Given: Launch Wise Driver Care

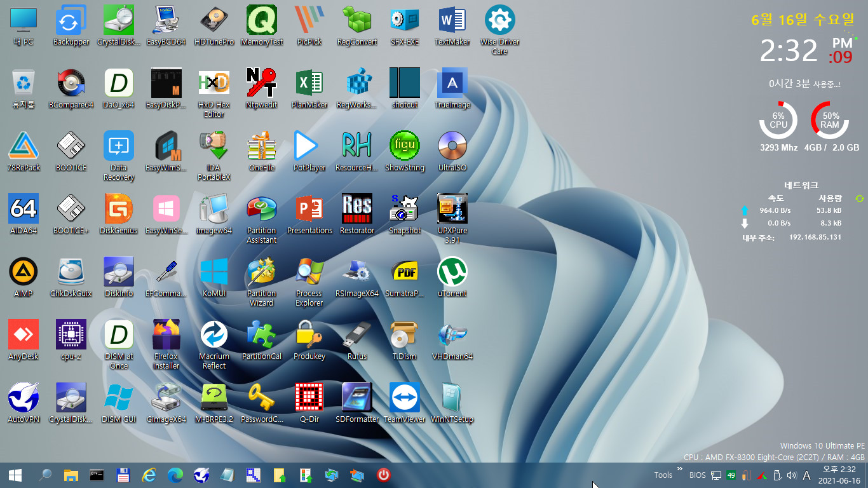Looking at the screenshot, I should (x=500, y=30).
